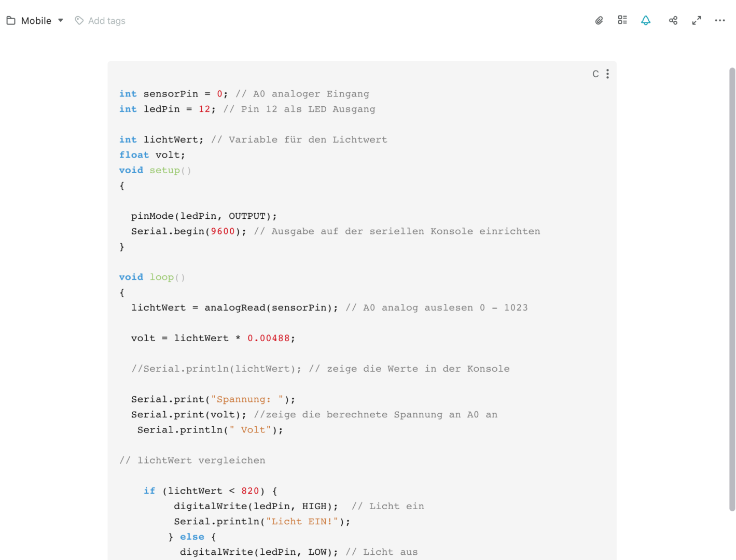Place cursor on 'void loop()' line
The image size is (736, 560).
coord(152,277)
